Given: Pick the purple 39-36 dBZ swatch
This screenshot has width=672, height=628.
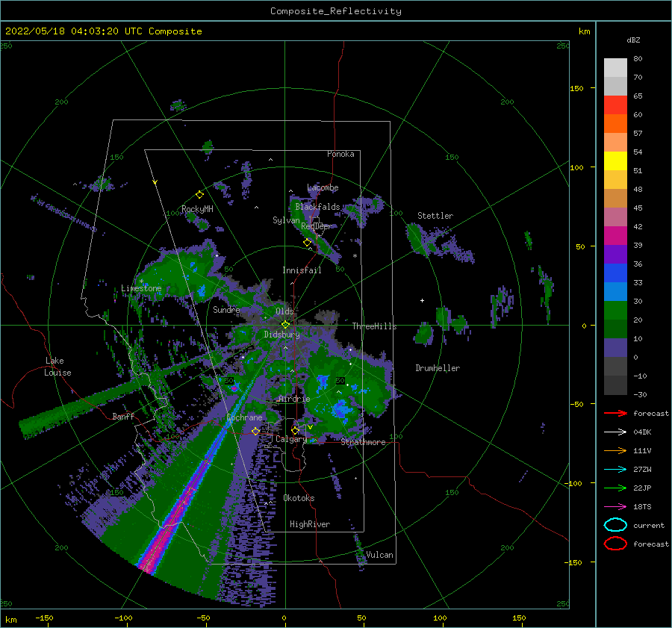Looking at the screenshot, I should coord(615,255).
